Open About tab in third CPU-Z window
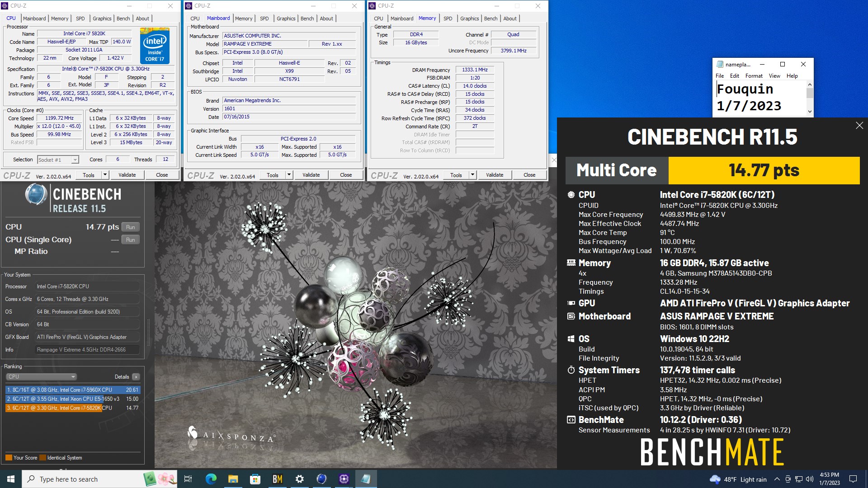868x488 pixels. click(510, 19)
